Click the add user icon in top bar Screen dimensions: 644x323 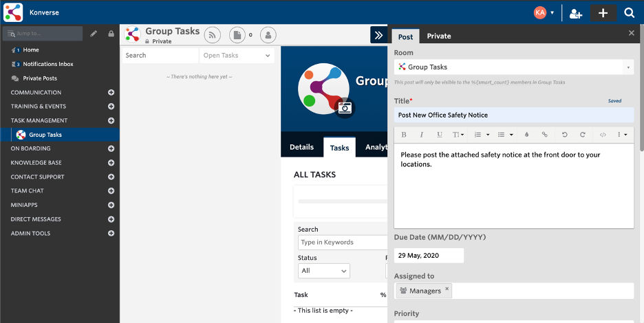pos(576,13)
